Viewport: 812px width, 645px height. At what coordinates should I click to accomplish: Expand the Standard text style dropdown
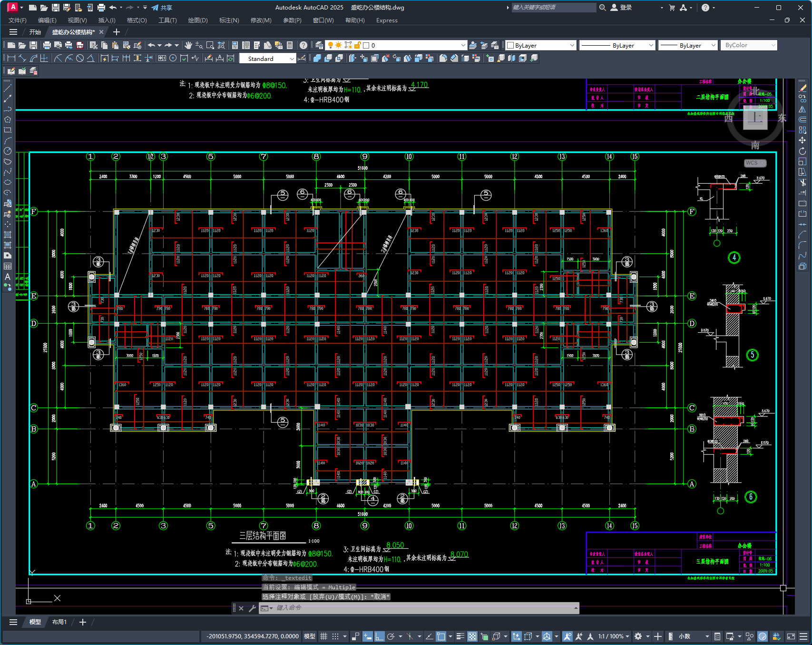pyautogui.click(x=267, y=59)
